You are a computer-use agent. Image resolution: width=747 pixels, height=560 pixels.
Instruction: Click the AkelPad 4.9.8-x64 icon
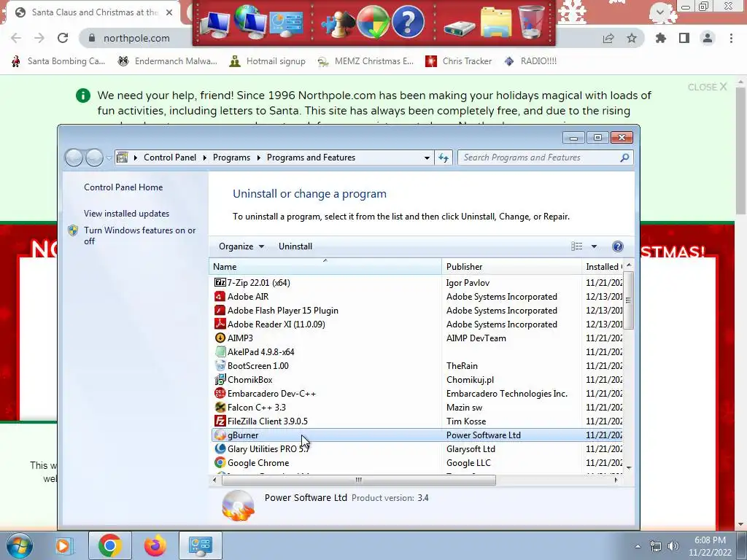click(x=220, y=351)
